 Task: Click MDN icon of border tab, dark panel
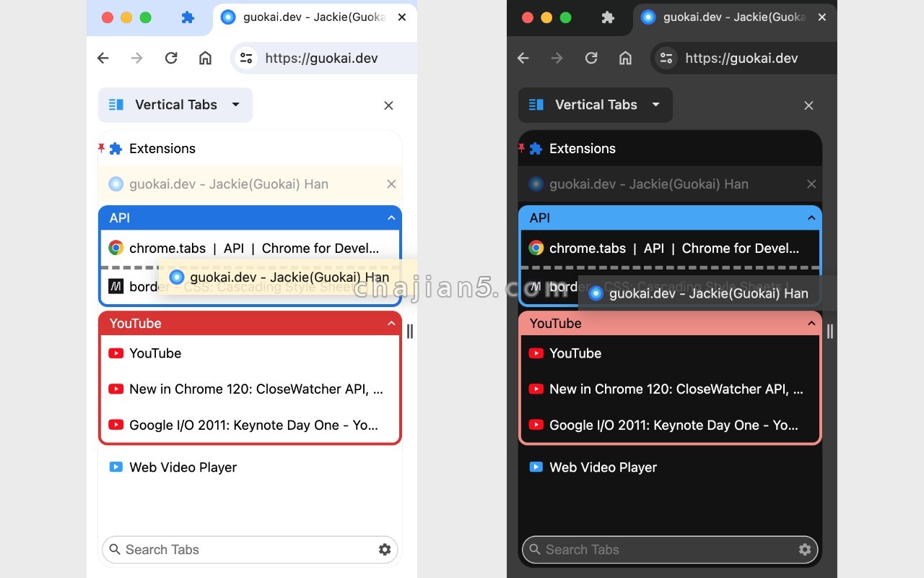(536, 287)
